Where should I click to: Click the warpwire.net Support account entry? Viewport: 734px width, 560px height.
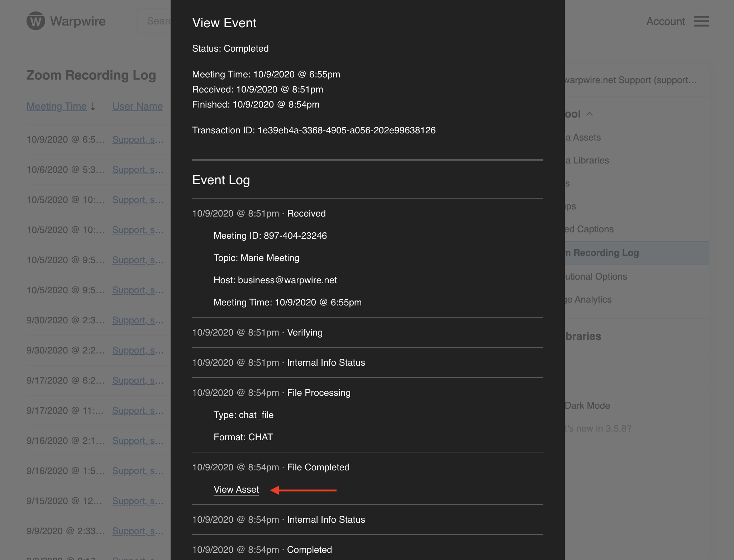pyautogui.click(x=631, y=80)
